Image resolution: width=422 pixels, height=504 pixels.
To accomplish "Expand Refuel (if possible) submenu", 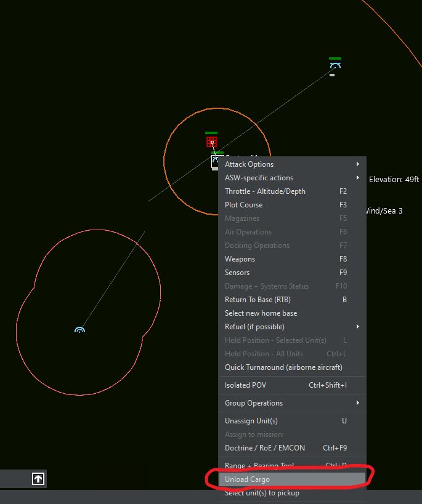I will pos(292,327).
